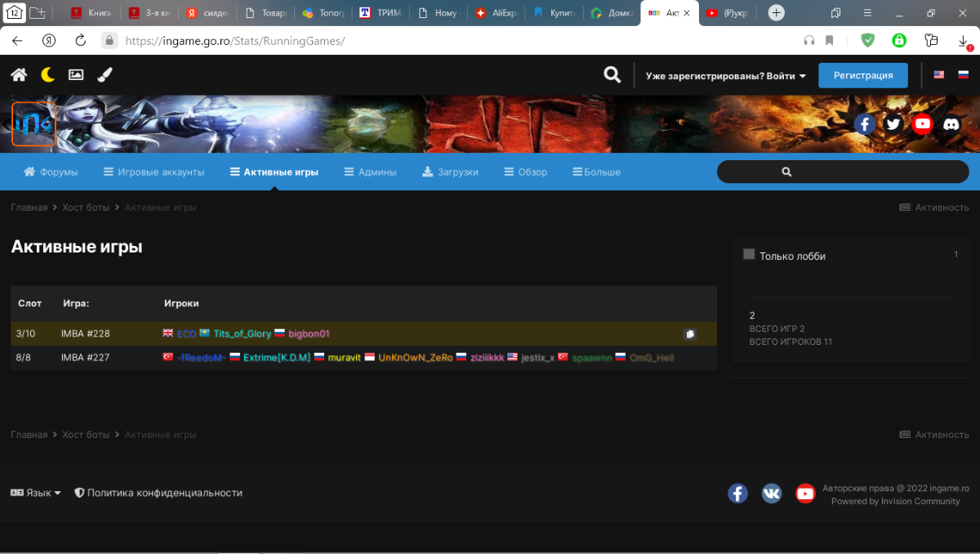The height and width of the screenshot is (554, 980).
Task: Open the paintbrush theme customizer icon
Action: pos(105,75)
